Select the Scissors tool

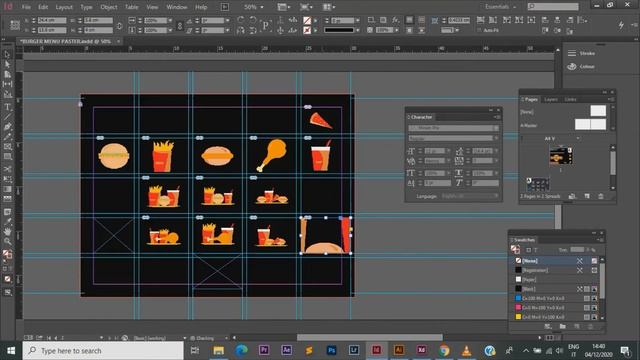click(x=7, y=169)
